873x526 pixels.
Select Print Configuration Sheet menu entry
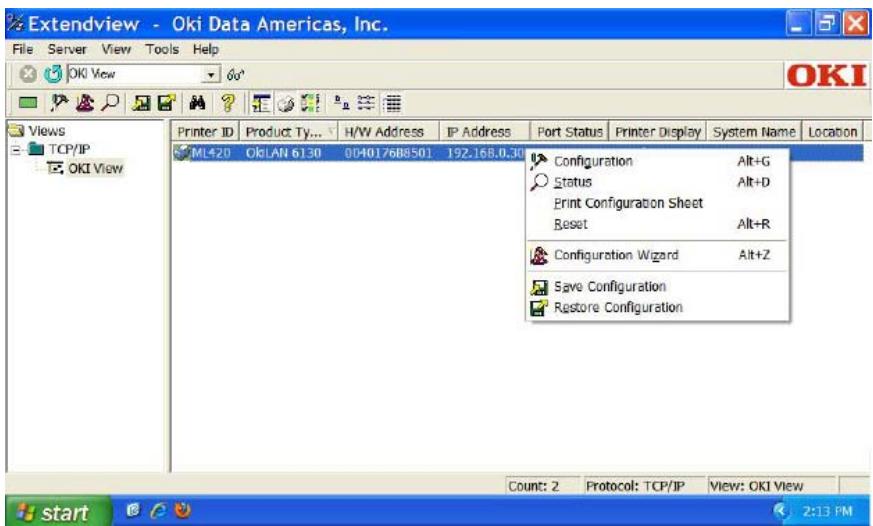[x=627, y=203]
